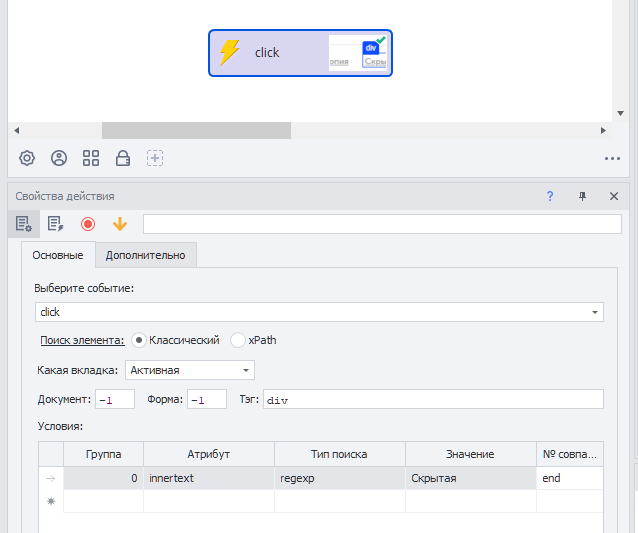Viewport: 638px width, 533px height.
Task: Edit the Тэг field containing div
Action: pos(433,399)
